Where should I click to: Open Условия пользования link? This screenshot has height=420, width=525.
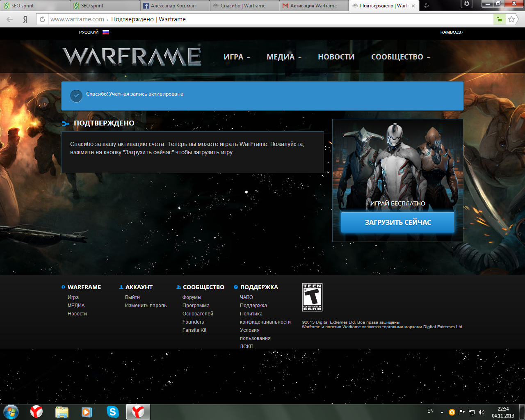(x=255, y=334)
